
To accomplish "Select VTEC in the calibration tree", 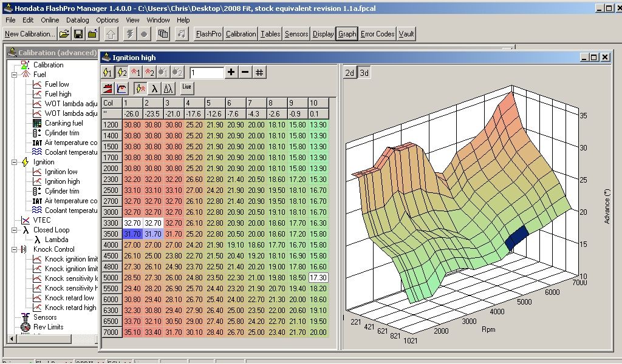I will (x=42, y=220).
